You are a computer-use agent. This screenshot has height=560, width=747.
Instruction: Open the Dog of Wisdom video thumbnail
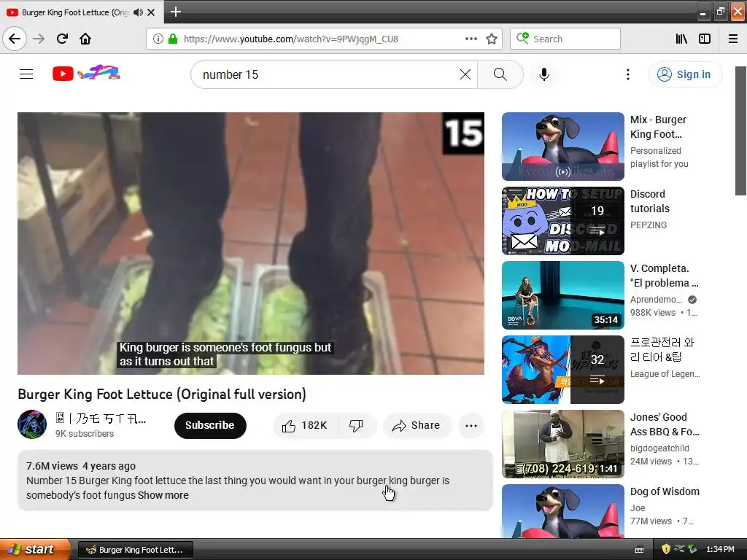pyautogui.click(x=562, y=511)
